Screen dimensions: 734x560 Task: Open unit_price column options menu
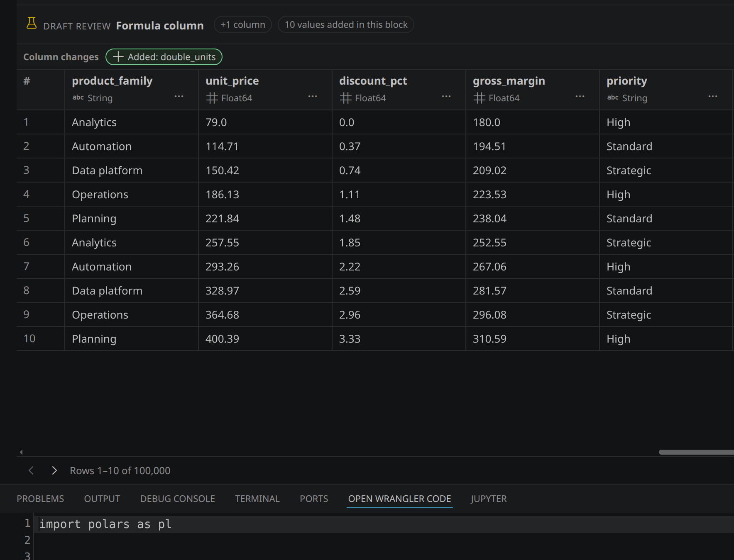tap(313, 96)
